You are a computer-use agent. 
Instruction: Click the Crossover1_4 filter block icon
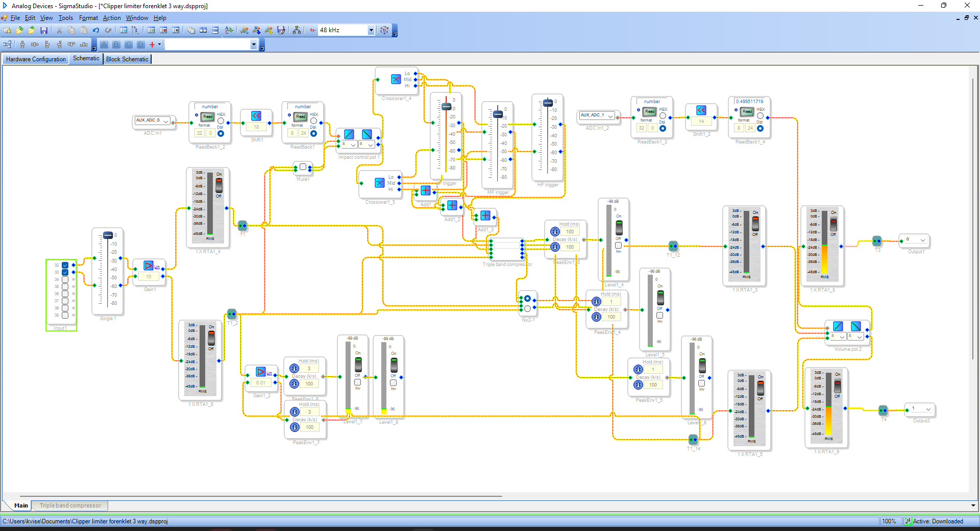pyautogui.click(x=396, y=79)
